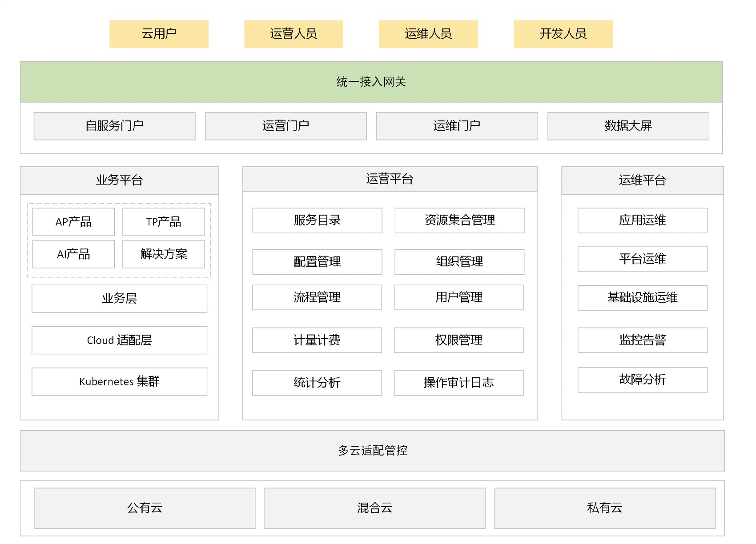This screenshot has width=756, height=544.
Task: Click the 运维人员 box
Action: click(428, 34)
